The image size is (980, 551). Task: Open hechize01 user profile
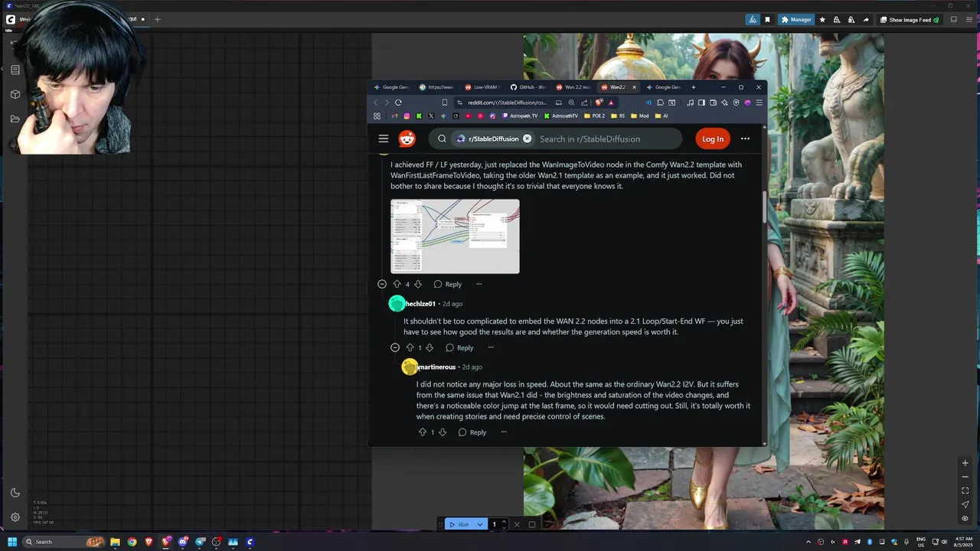[x=420, y=304]
